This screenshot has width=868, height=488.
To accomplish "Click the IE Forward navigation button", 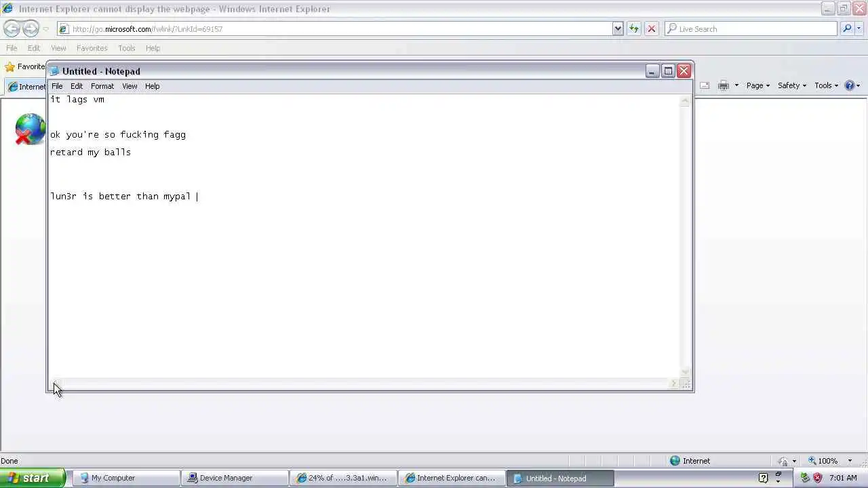I will pos(31,28).
